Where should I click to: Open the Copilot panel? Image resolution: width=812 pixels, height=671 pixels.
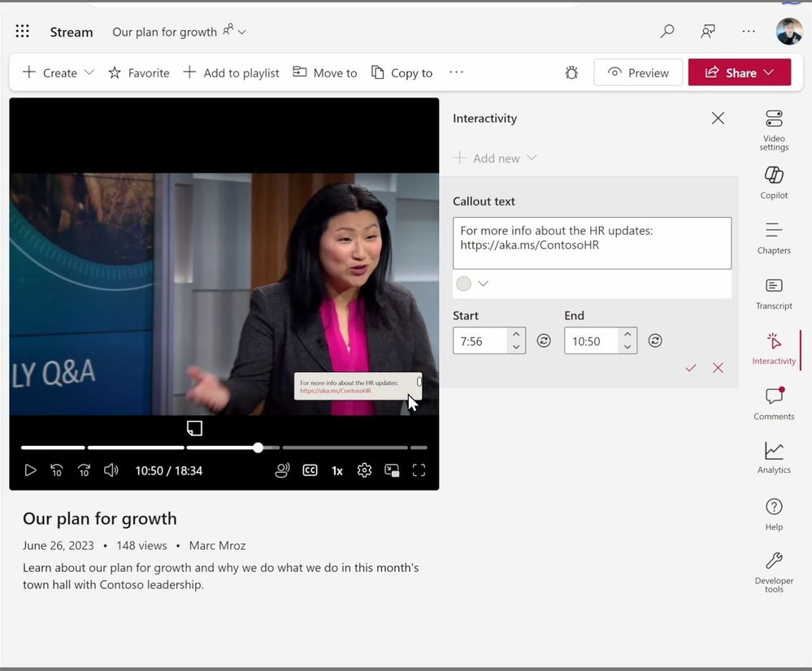tap(774, 181)
